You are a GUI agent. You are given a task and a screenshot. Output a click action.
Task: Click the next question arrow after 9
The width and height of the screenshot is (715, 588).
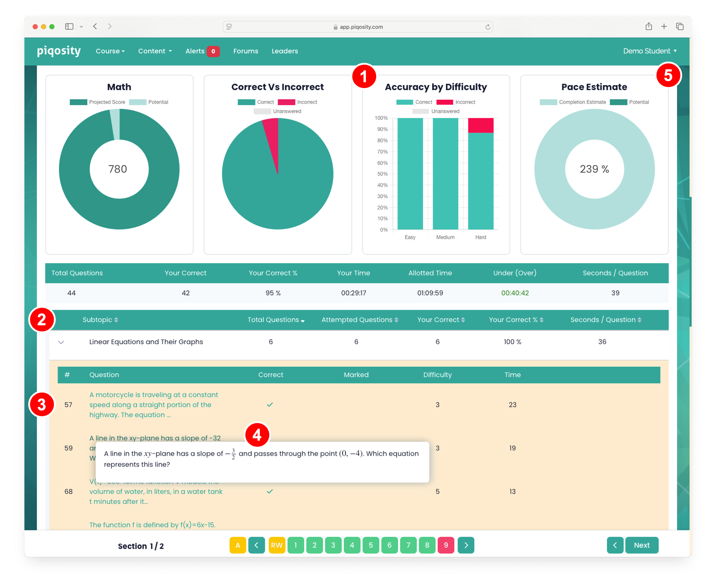click(466, 545)
